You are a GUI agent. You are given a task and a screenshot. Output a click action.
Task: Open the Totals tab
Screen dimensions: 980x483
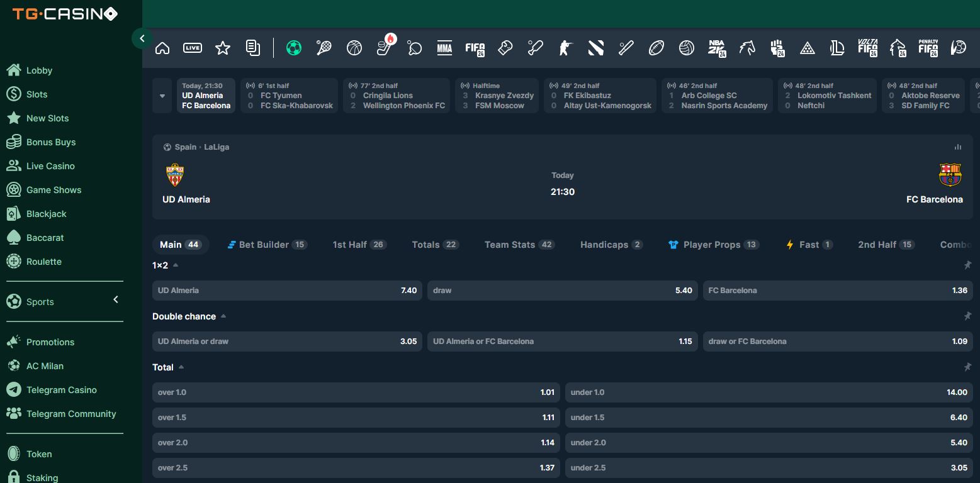(x=436, y=245)
